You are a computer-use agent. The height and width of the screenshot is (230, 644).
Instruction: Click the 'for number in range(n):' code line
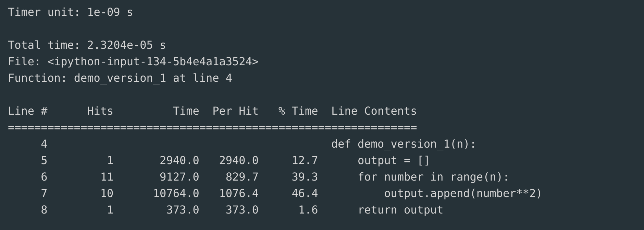pyautogui.click(x=433, y=177)
